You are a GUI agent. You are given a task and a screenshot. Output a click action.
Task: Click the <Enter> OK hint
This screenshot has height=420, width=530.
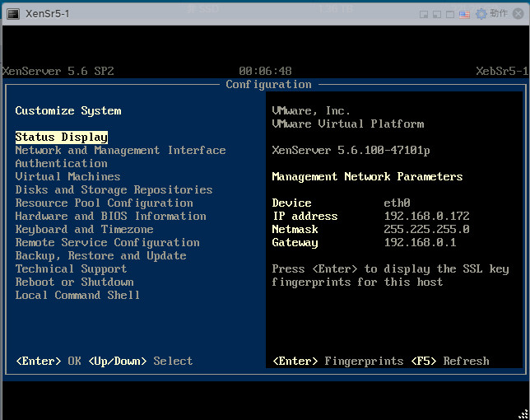click(x=49, y=362)
